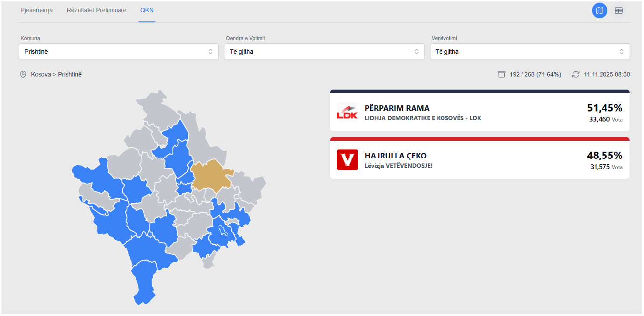Image resolution: width=644 pixels, height=316 pixels.
Task: Switch to the Pjesëmarrja tab
Action: click(37, 10)
